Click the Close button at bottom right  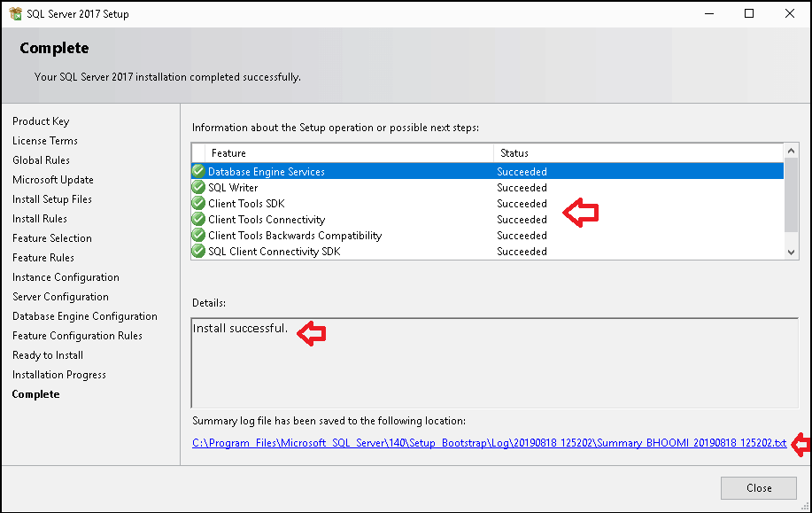coord(759,488)
